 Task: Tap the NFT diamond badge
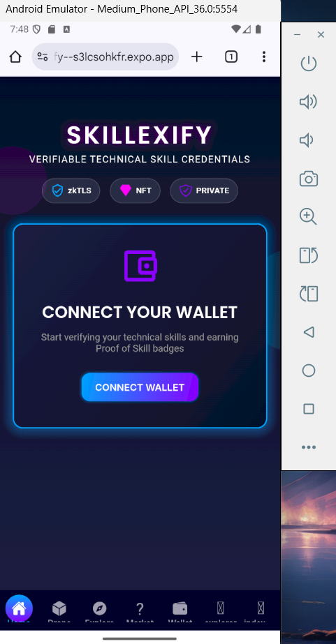pos(135,190)
